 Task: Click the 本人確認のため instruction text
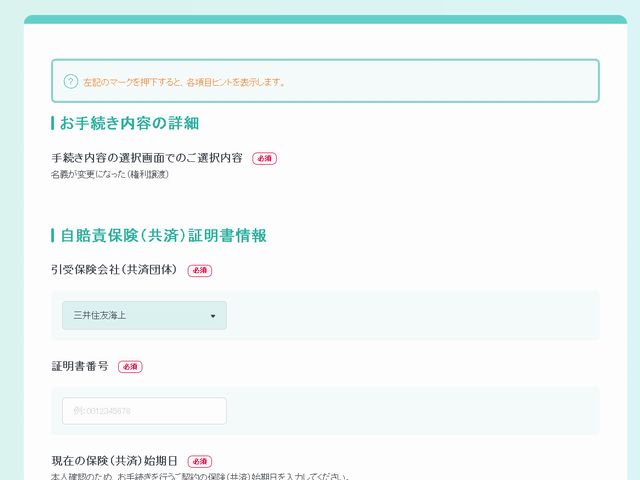(200, 476)
